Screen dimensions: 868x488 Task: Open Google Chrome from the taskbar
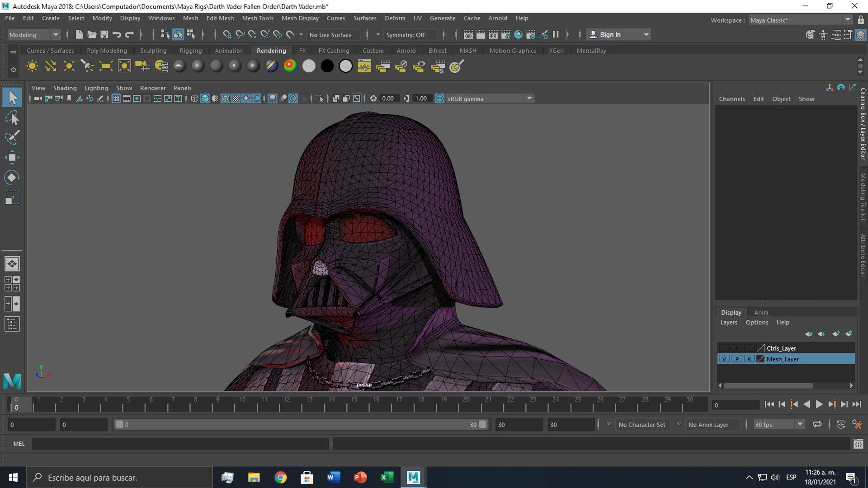pos(280,477)
